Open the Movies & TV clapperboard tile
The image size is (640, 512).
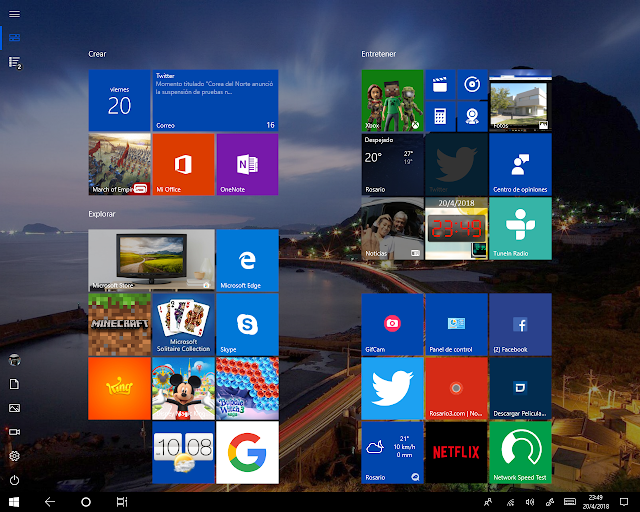[440, 85]
